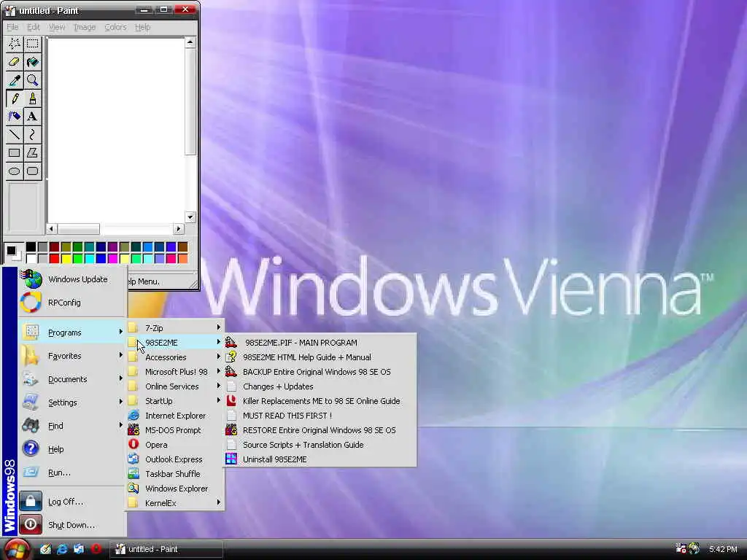Open Windows Explorer from Programs

tap(175, 489)
